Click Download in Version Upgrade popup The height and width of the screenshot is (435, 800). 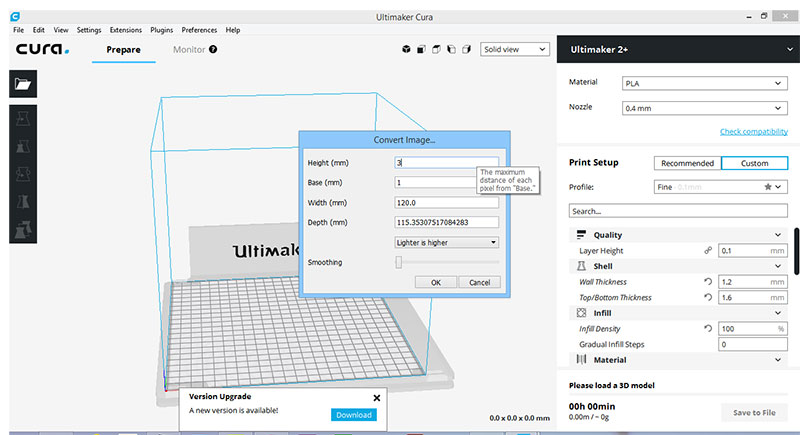coord(354,415)
